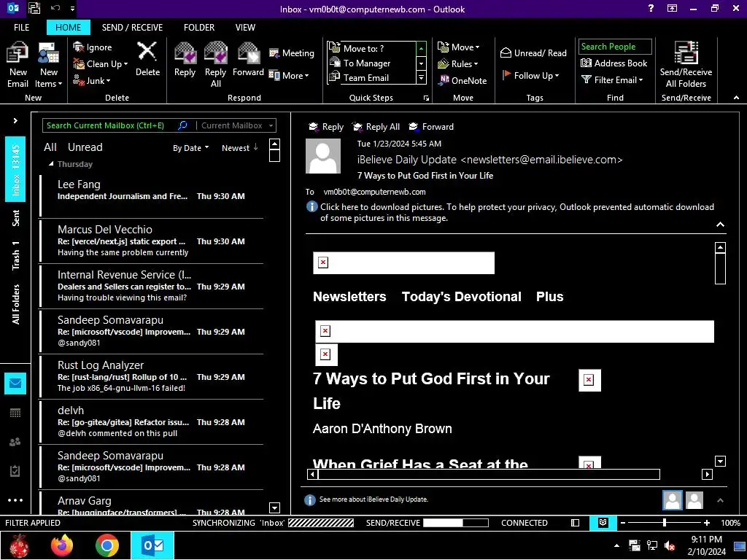Toggle Unread/Read status

click(533, 52)
